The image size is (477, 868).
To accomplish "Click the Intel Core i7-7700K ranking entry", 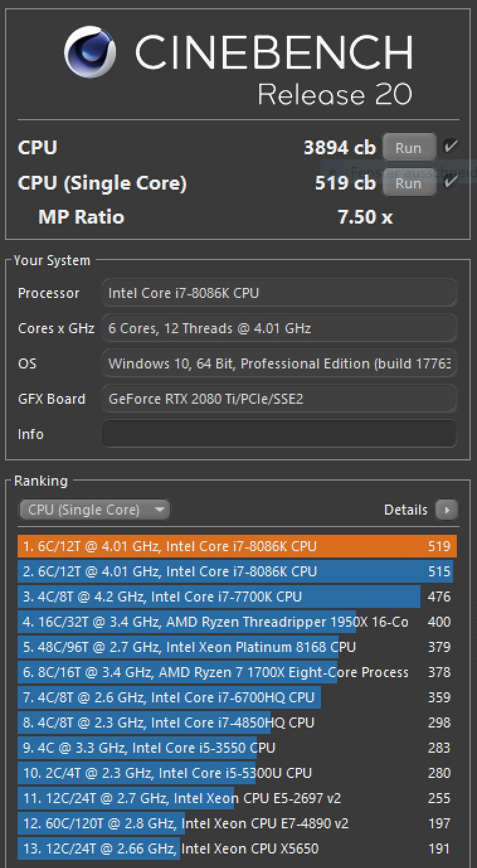I will click(220, 597).
